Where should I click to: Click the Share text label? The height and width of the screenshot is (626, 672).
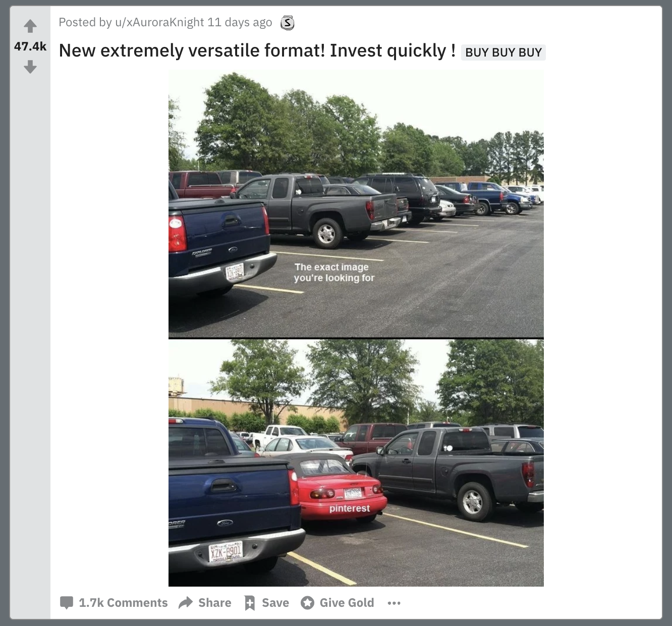coord(215,603)
